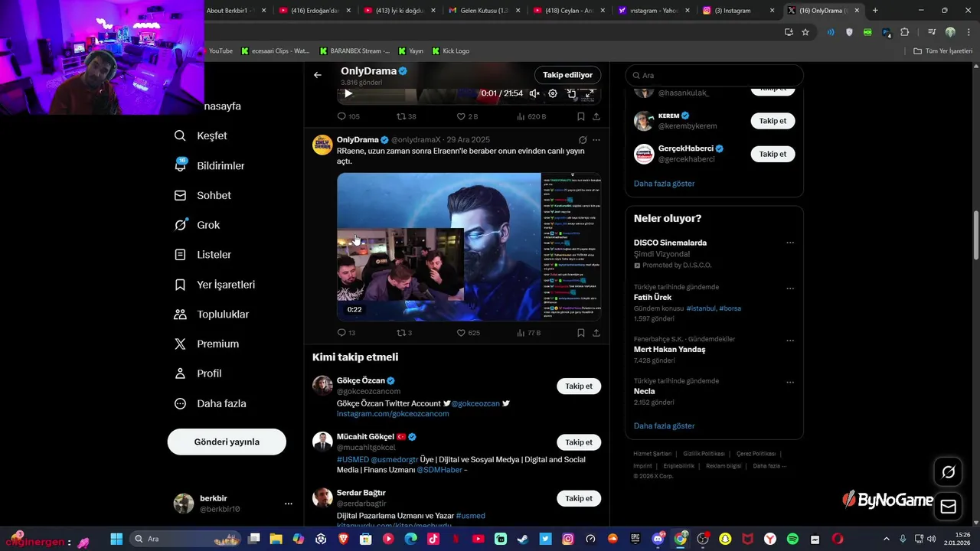Show more suggested accounts under GerçekHaberci
This screenshot has width=980, height=551.
tap(665, 184)
